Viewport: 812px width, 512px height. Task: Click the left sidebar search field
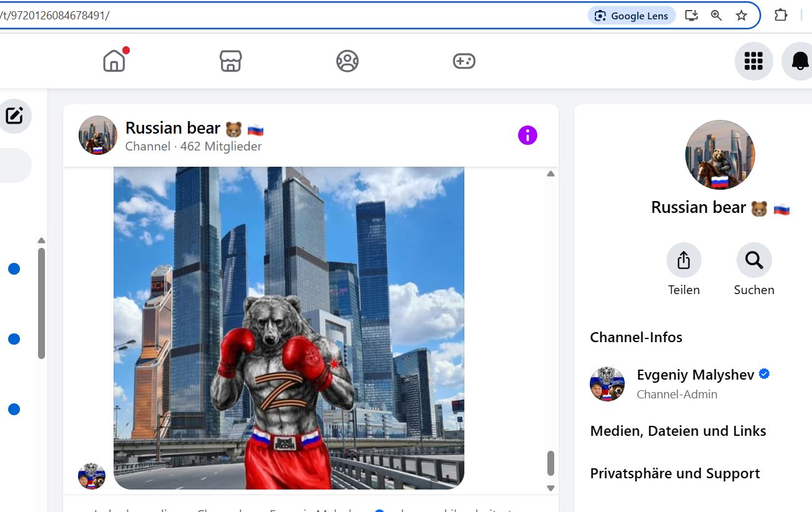pos(16,165)
